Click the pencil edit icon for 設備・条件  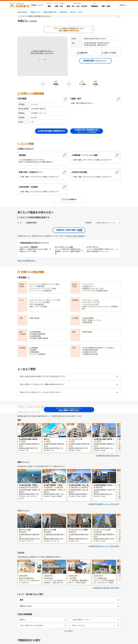pos(118,99)
